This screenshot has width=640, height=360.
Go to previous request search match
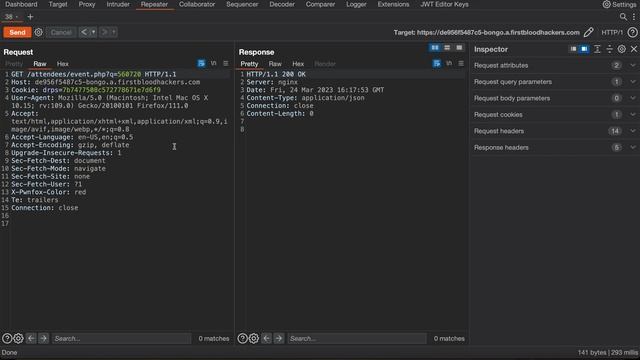tap(31, 338)
